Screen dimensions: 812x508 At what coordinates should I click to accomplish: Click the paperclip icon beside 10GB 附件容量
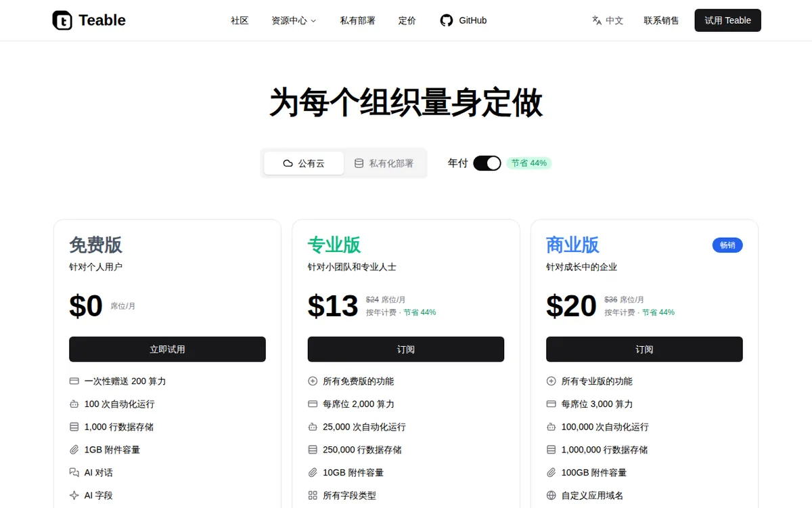click(313, 473)
